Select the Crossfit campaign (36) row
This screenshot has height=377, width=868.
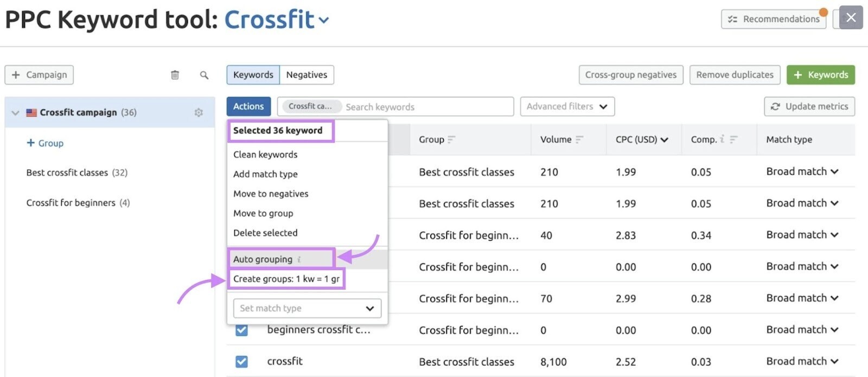pos(110,112)
